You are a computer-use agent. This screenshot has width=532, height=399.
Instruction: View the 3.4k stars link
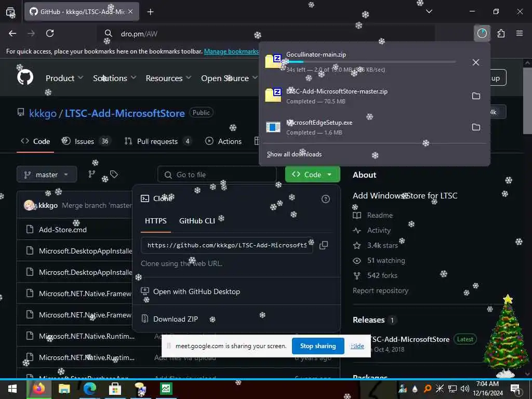382,245
